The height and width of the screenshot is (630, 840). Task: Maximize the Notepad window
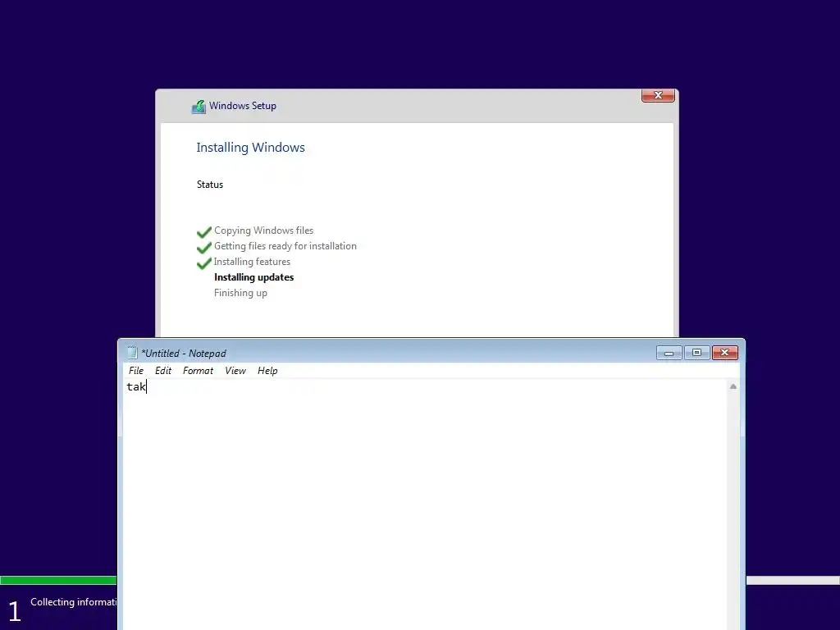tap(697, 353)
